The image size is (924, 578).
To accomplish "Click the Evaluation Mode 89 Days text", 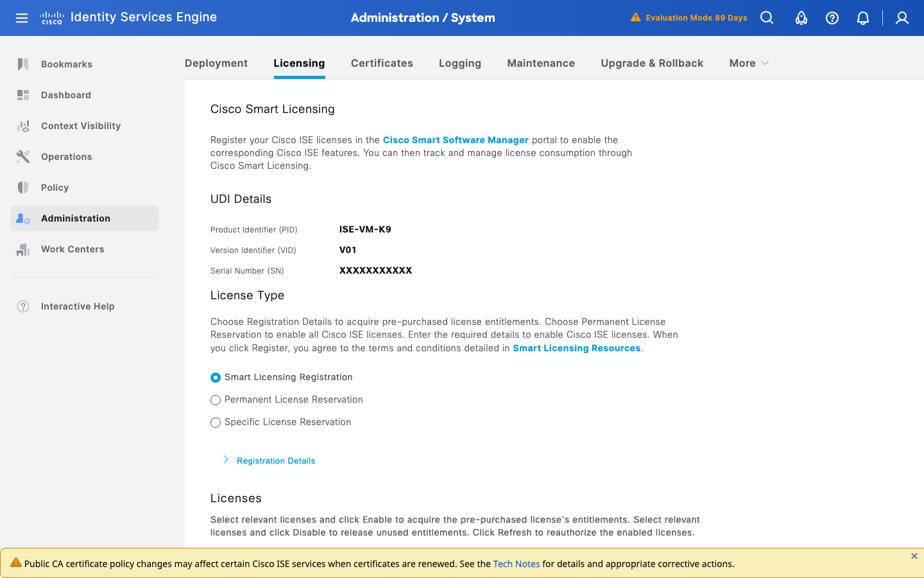I will 696,18.
